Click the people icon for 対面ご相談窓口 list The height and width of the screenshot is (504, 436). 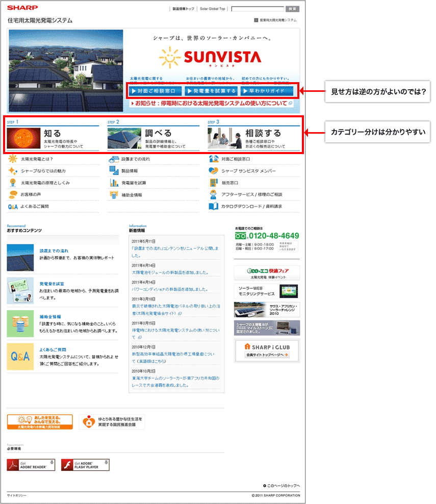coord(214,159)
